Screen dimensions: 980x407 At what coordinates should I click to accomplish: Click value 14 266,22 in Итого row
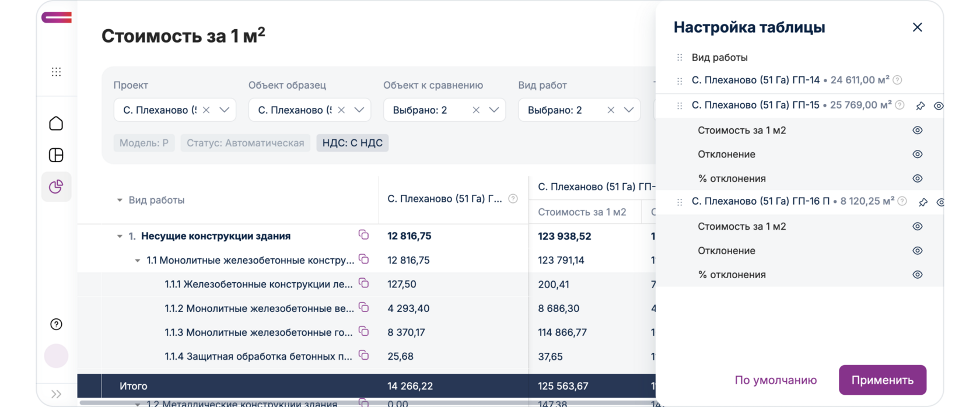coord(410,386)
